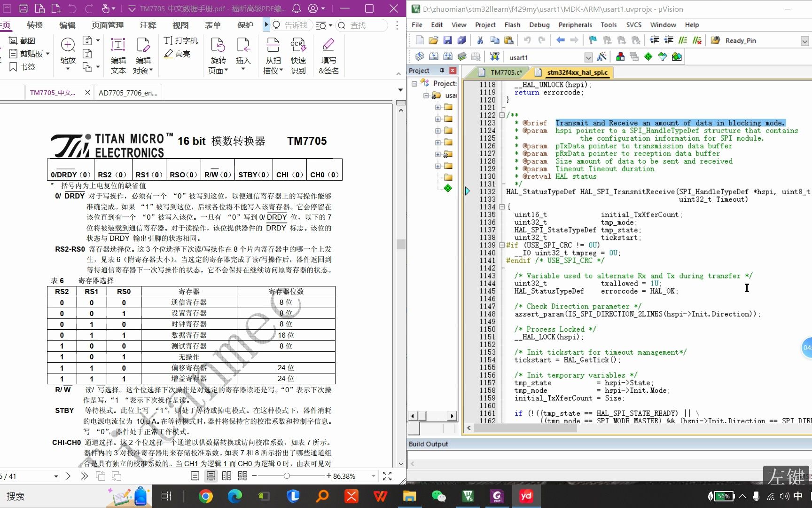Viewport: 812px width, 508px height.
Task: Collapse the function body at line 1134
Action: point(502,206)
